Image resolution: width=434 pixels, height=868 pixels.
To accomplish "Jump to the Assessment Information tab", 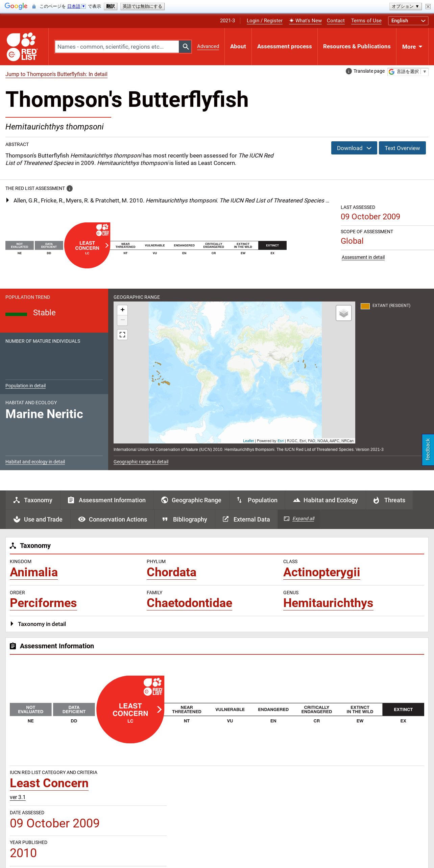I will 107,500.
